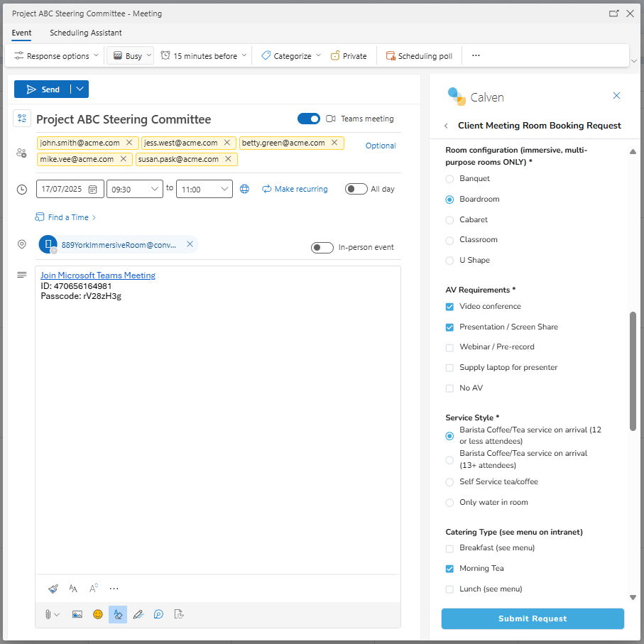
Task: Expand the Send button dropdown arrow
Action: pyautogui.click(x=80, y=89)
